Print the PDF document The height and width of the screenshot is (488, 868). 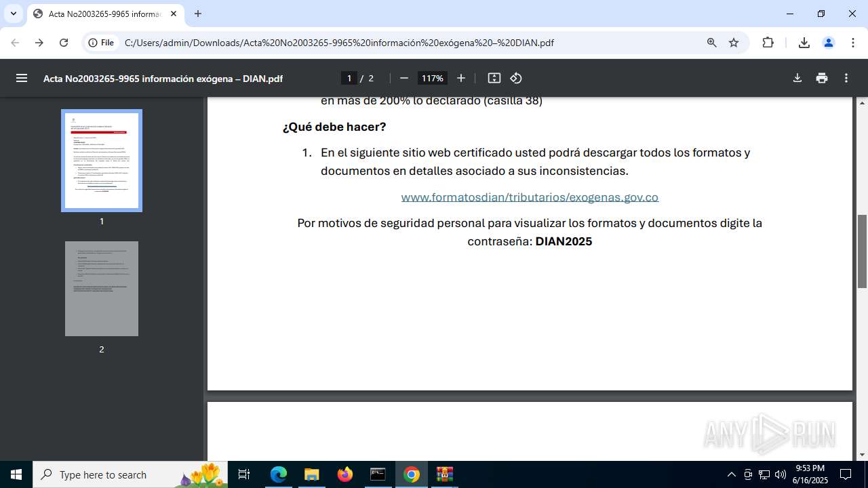822,78
